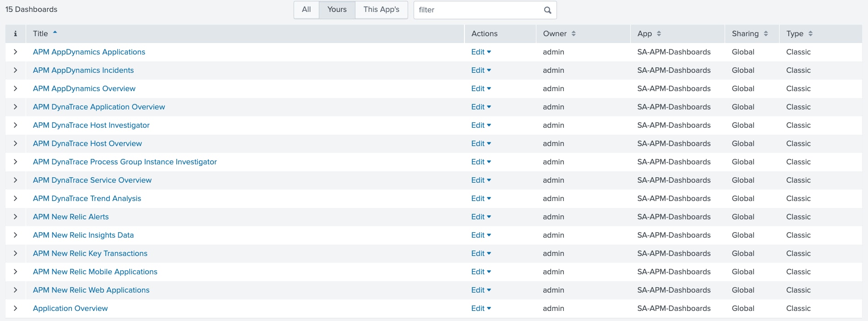Expand Application Overview row details
Screen dimensions: 868x321
click(x=15, y=308)
